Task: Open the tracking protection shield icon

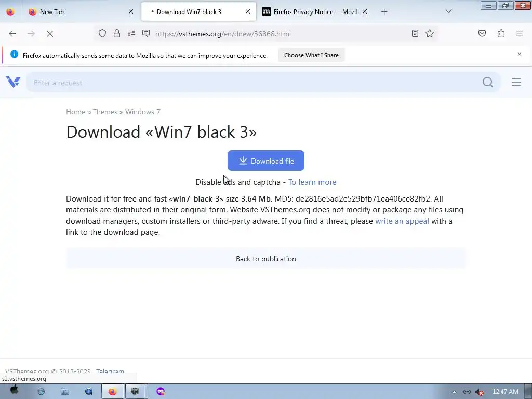Action: [102, 33]
